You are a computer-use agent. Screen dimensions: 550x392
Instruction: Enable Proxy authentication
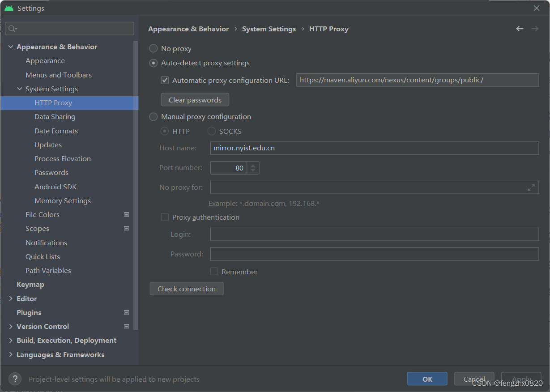(165, 217)
